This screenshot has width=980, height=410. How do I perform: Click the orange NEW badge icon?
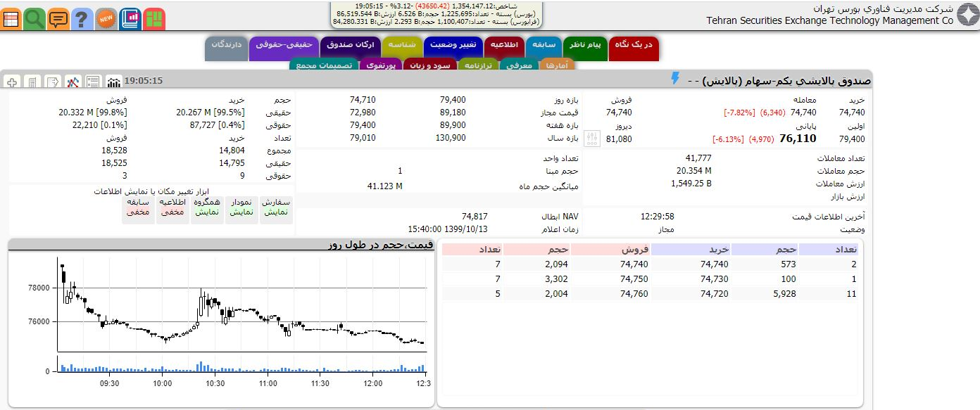coord(106,18)
